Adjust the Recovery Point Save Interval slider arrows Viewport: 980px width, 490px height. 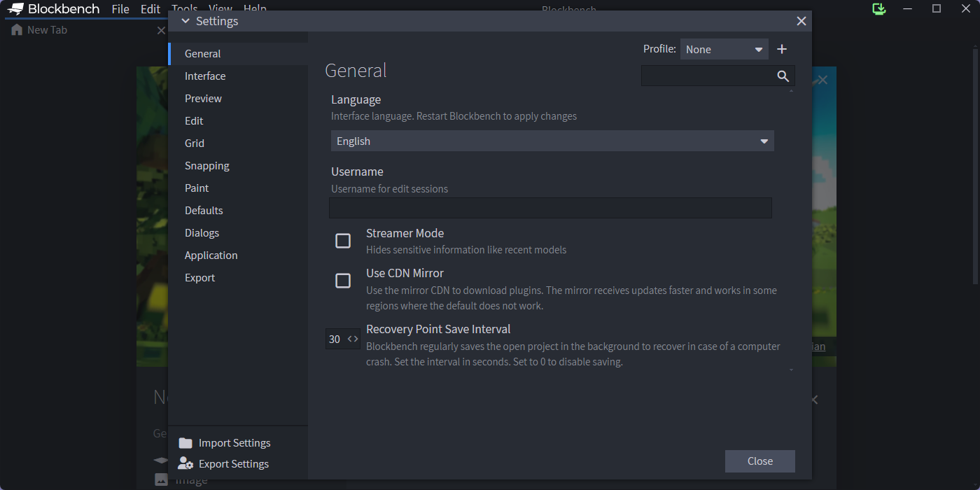click(353, 339)
